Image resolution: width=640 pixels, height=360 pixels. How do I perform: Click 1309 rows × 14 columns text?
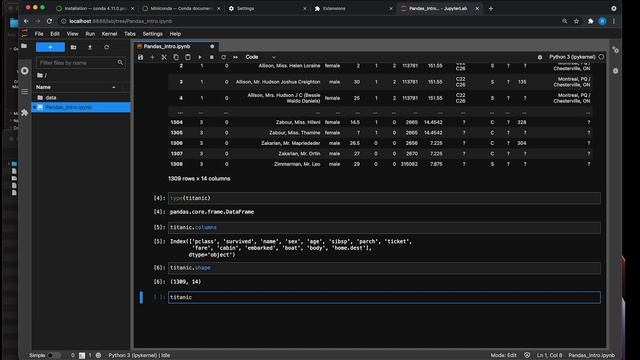click(x=199, y=179)
